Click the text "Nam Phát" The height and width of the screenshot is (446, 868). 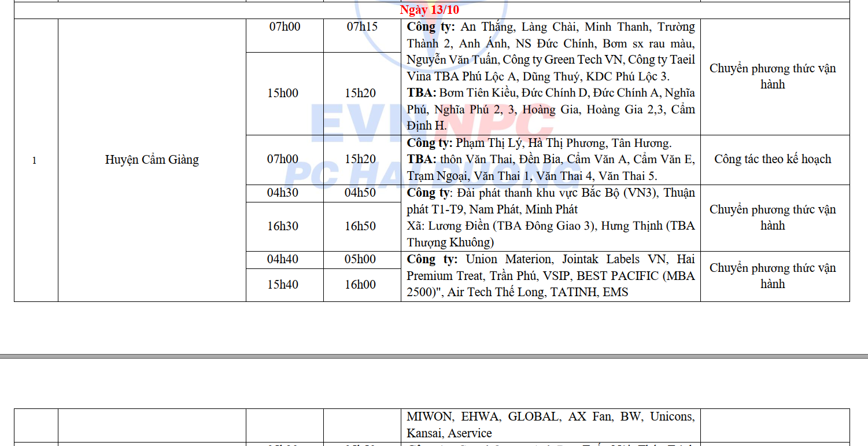pyautogui.click(x=495, y=209)
